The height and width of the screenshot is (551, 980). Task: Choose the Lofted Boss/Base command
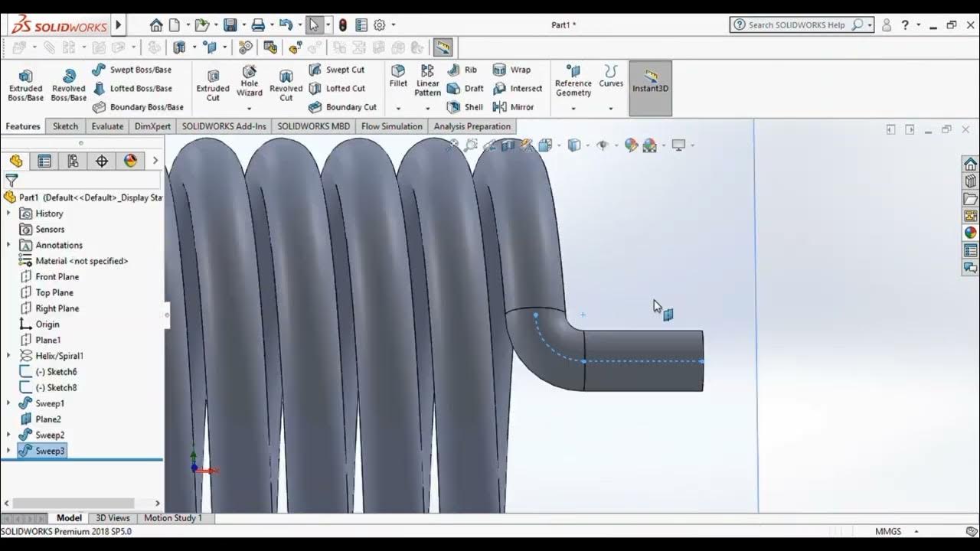132,89
